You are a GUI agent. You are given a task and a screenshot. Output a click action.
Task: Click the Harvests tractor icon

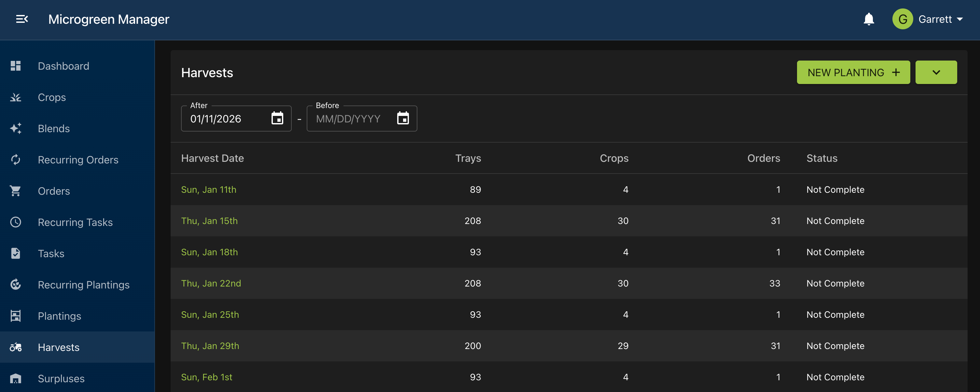tap(16, 347)
